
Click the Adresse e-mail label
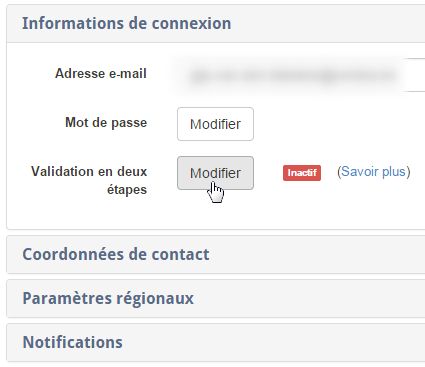coord(101,73)
